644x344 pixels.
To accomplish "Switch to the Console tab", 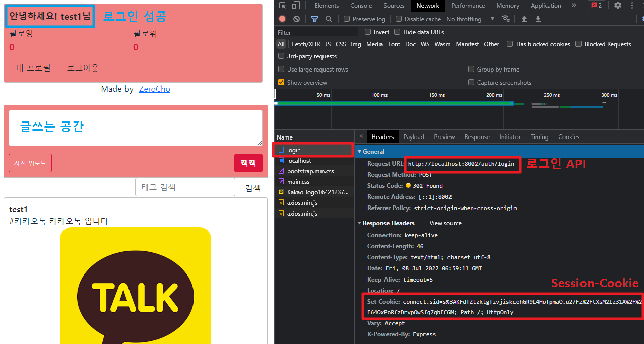I will point(361,6).
